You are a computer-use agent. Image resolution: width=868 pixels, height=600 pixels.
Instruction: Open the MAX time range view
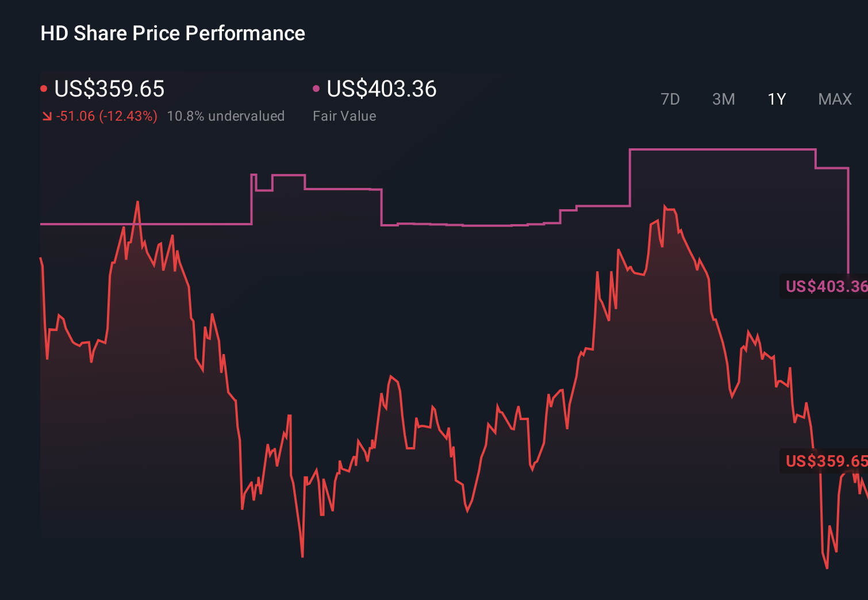coord(834,99)
